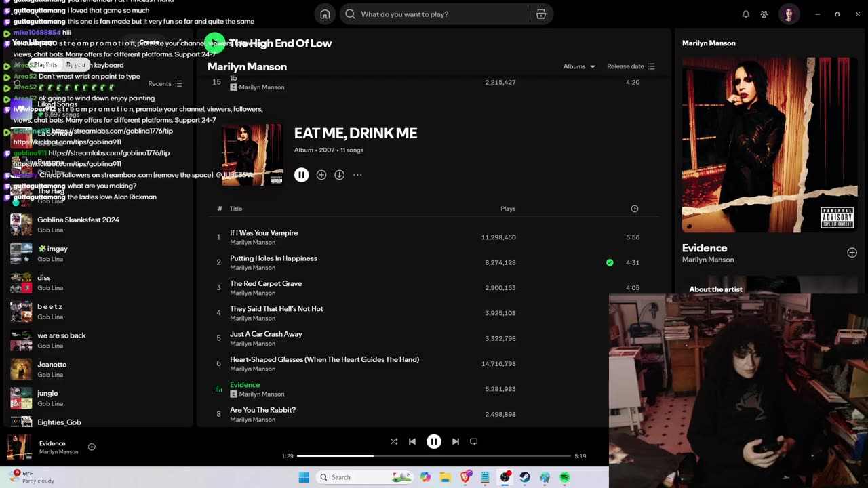The height and width of the screenshot is (488, 868).
Task: Play The High End Of Low album
Action: [x=215, y=43]
